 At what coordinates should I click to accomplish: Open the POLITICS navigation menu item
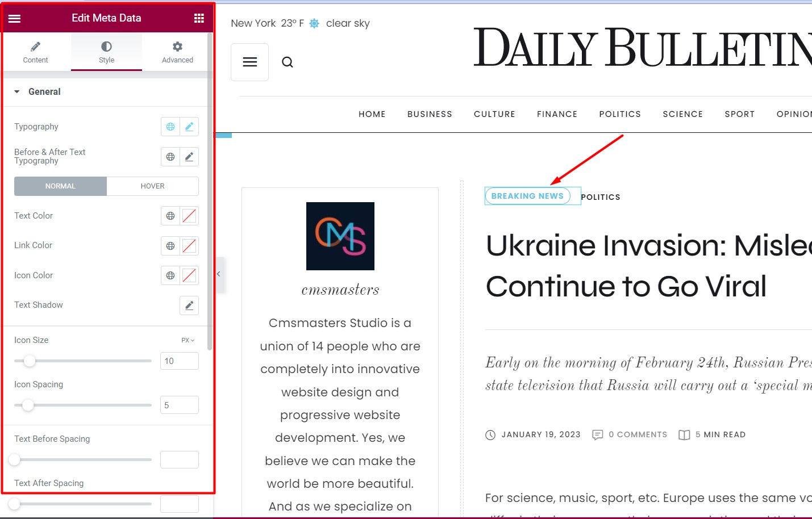[620, 114]
